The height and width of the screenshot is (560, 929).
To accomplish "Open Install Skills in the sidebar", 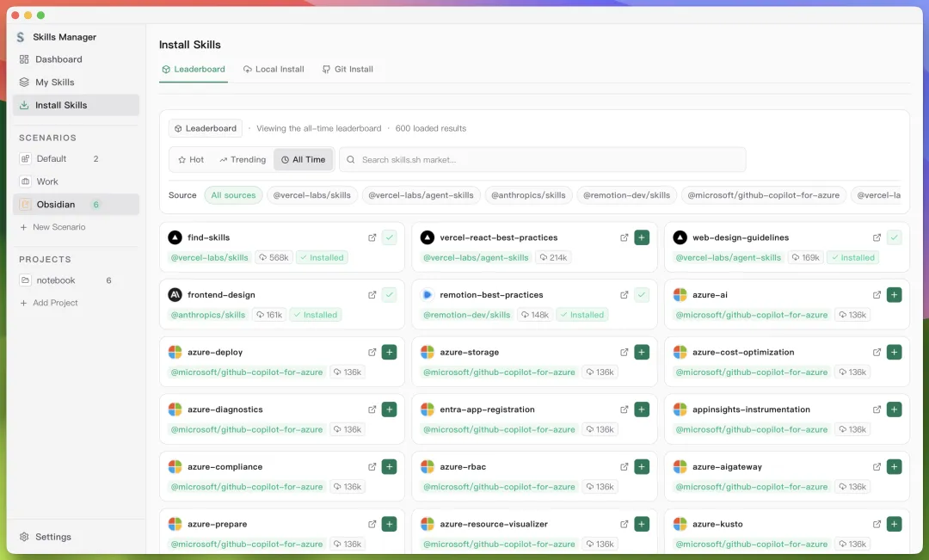I will pos(76,105).
